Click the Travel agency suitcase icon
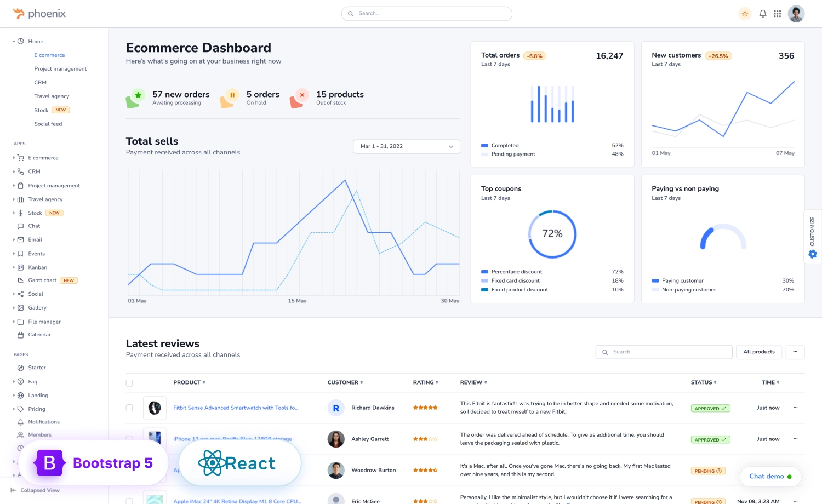This screenshot has height=504, width=822. 21,199
